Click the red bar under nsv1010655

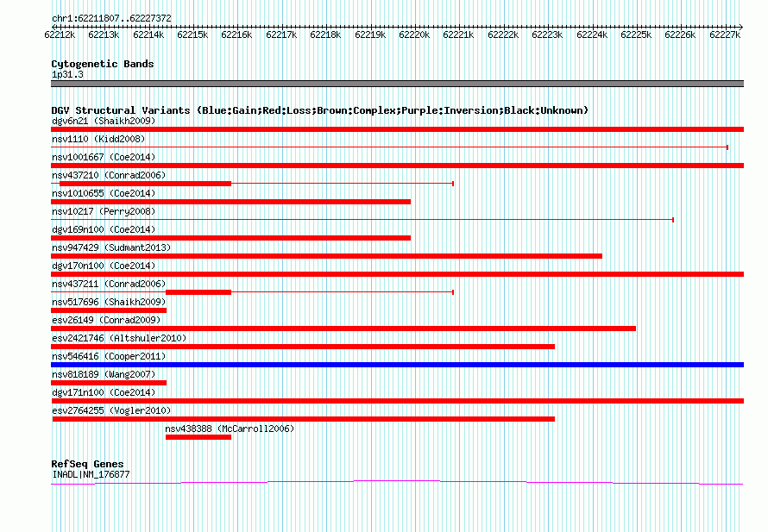click(230, 202)
